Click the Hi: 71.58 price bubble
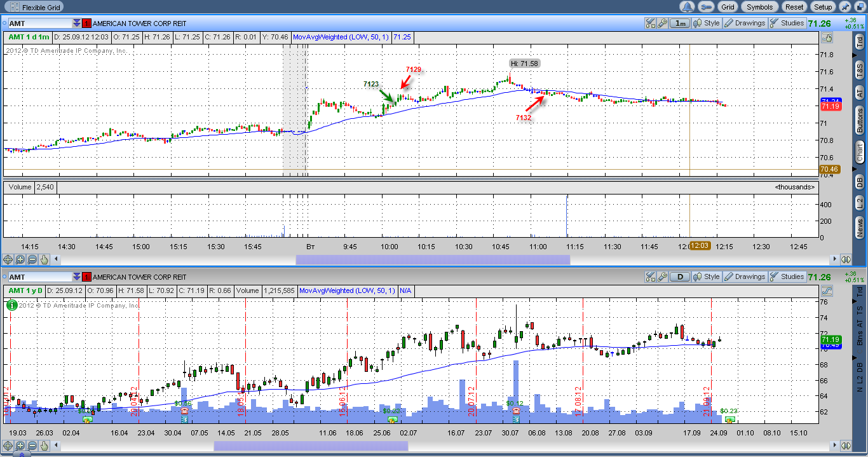Image resolution: width=868 pixels, height=457 pixels. tap(524, 64)
